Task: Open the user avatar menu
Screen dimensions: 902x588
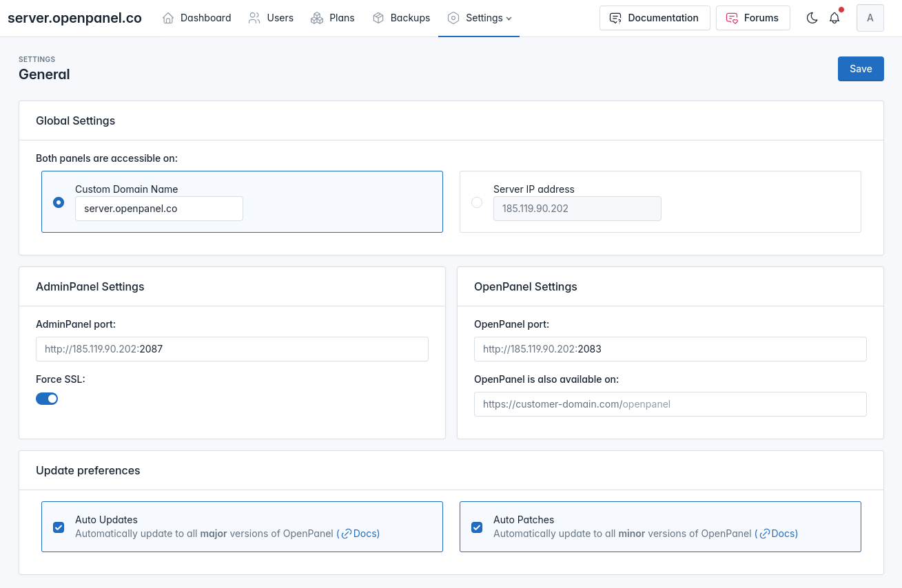Action: 870,18
